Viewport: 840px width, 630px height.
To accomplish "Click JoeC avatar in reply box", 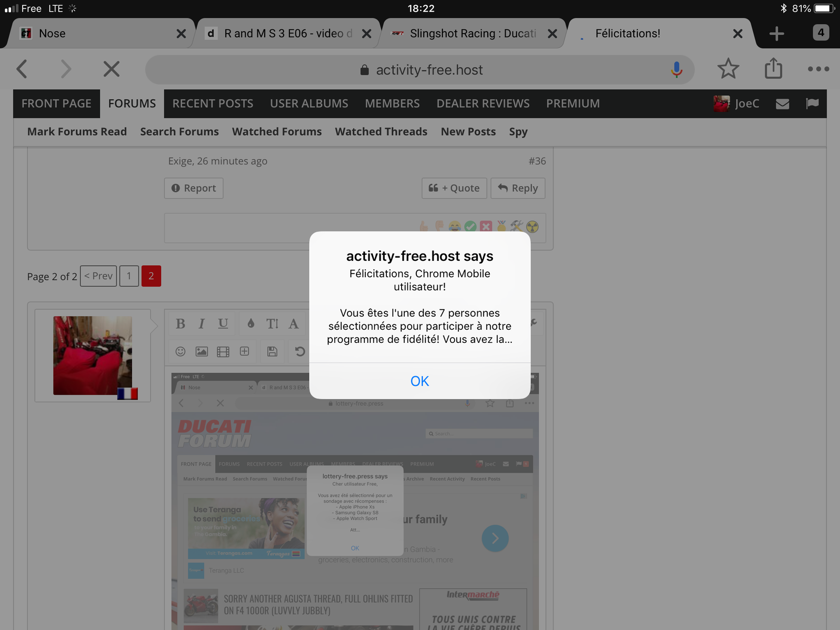I will [x=92, y=355].
